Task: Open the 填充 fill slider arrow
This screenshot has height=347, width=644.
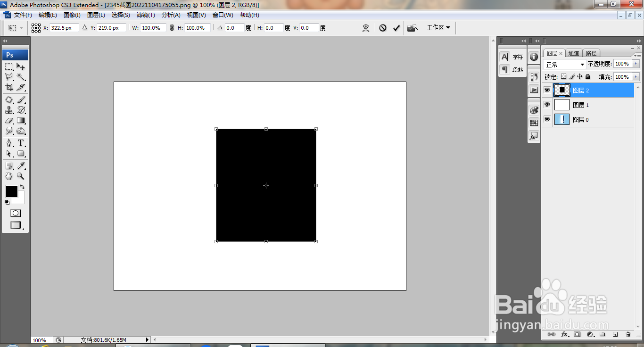Action: coord(636,77)
